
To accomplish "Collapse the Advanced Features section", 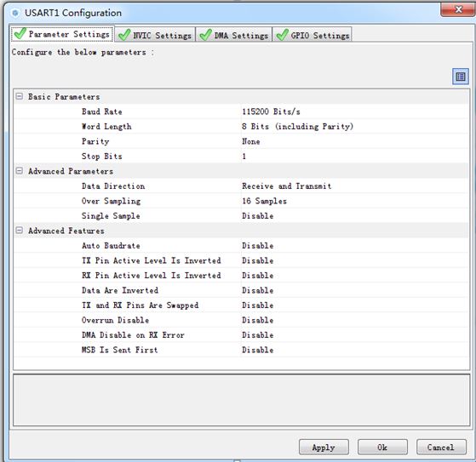I will click(19, 231).
